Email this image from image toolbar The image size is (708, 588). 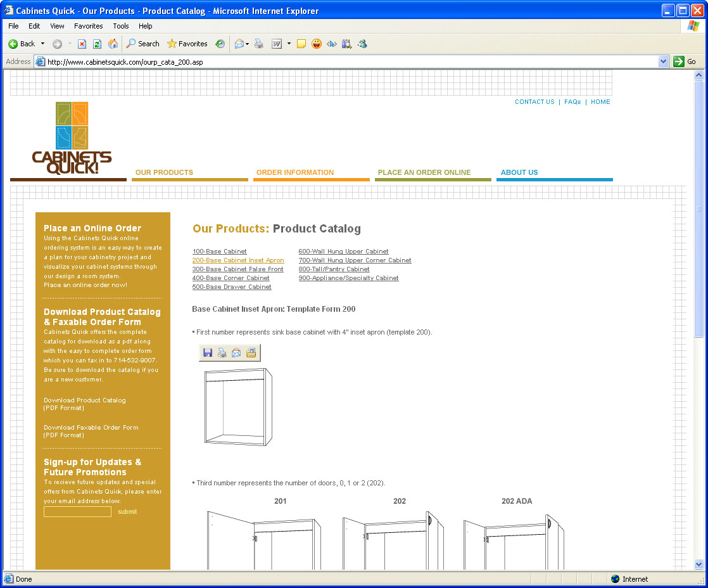pyautogui.click(x=236, y=353)
